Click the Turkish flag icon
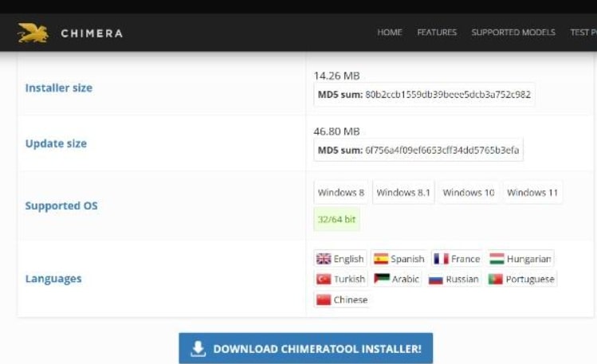Viewport: 597px width, 364px height. click(324, 280)
